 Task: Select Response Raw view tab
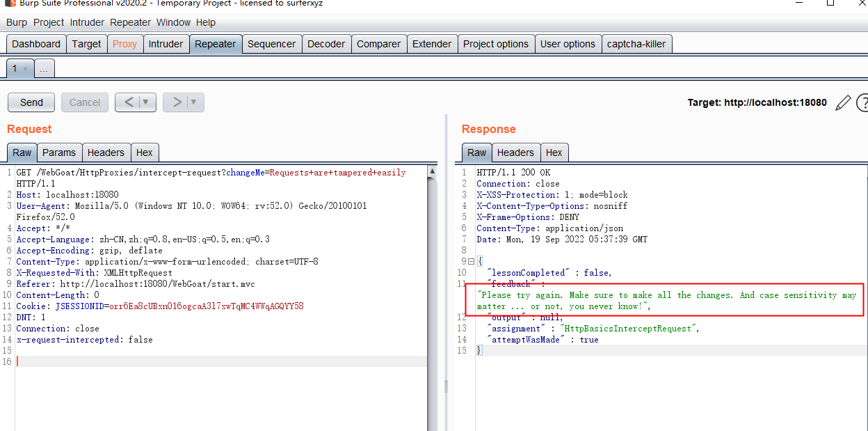(x=477, y=152)
